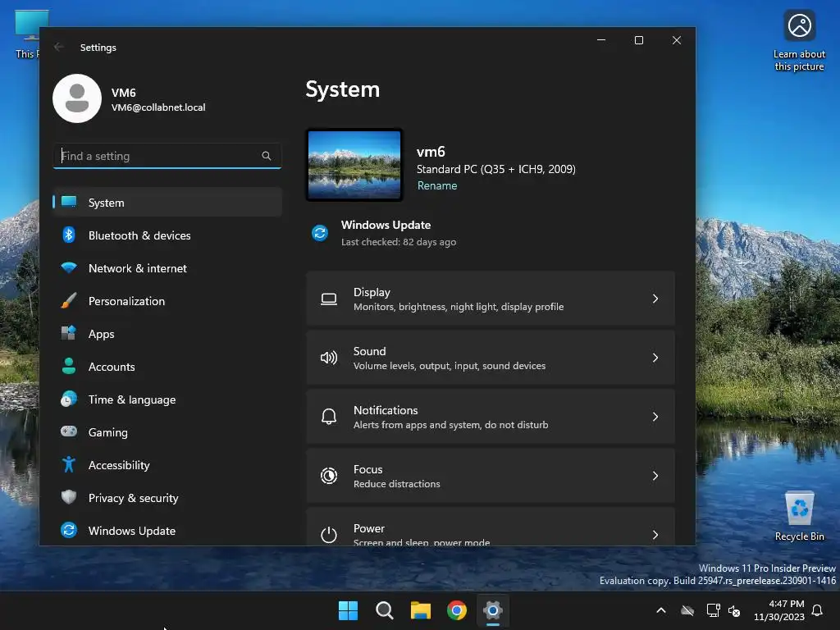Select the Recycle Bin desktop icon

pyautogui.click(x=799, y=517)
